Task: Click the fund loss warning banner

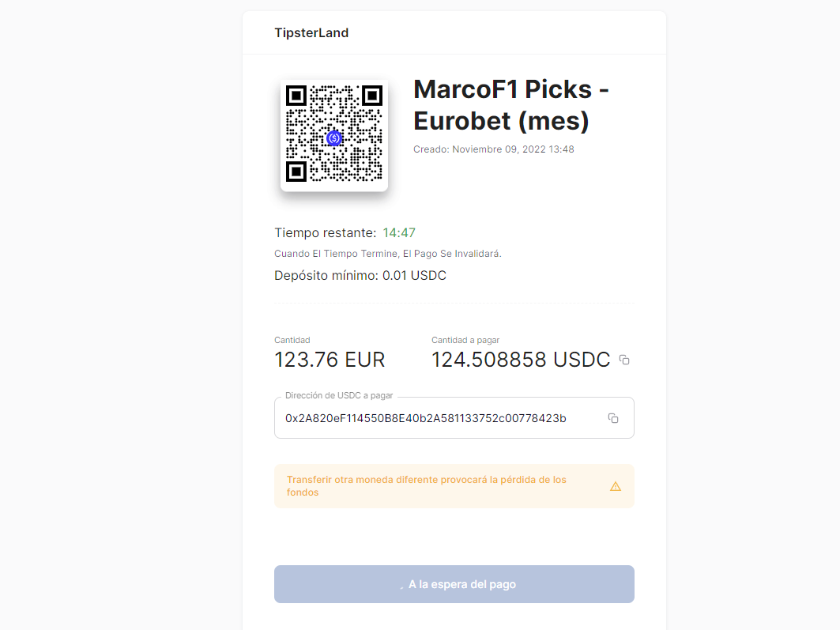Action: tap(454, 486)
